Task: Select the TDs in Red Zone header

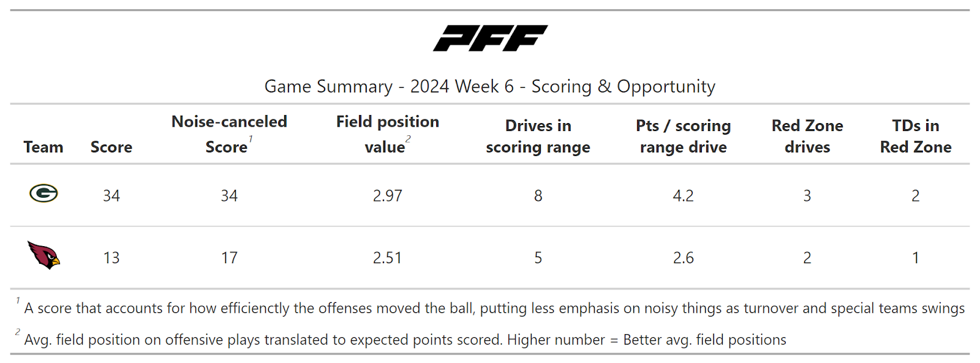Action: point(915,136)
